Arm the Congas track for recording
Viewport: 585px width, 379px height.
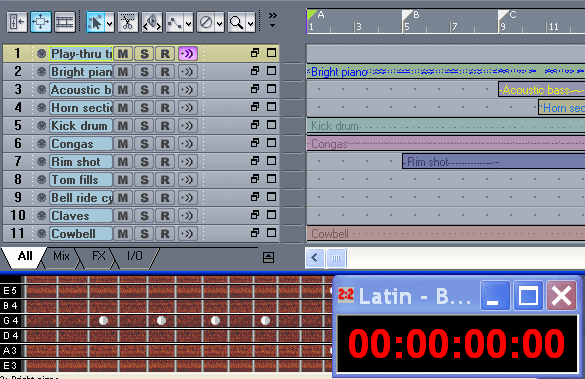[x=165, y=144]
